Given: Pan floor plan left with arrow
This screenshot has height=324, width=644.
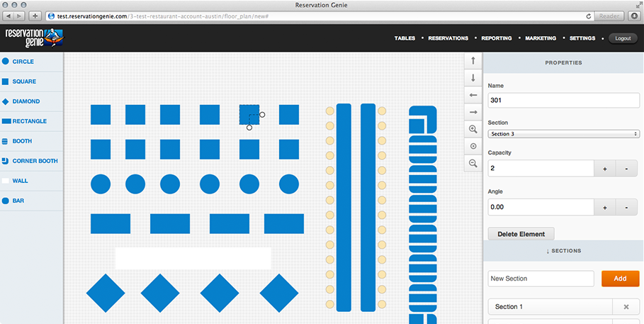Looking at the screenshot, I should click(473, 95).
